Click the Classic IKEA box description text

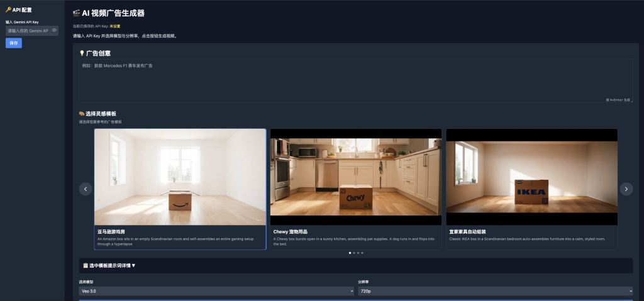pos(528,239)
